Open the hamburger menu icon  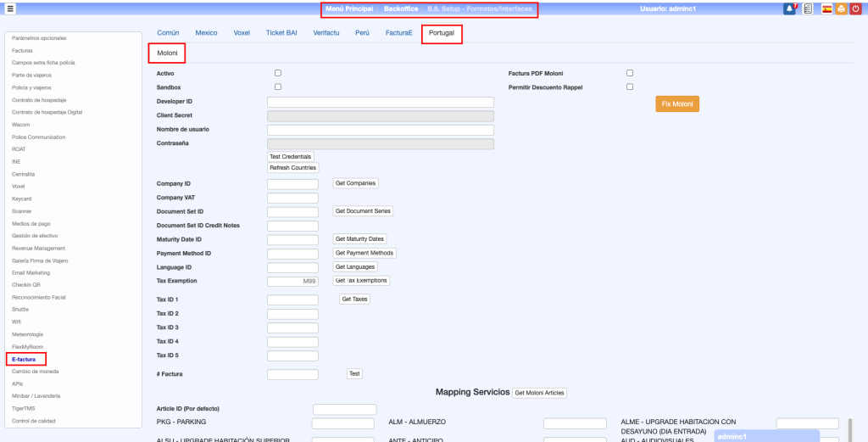[10, 8]
